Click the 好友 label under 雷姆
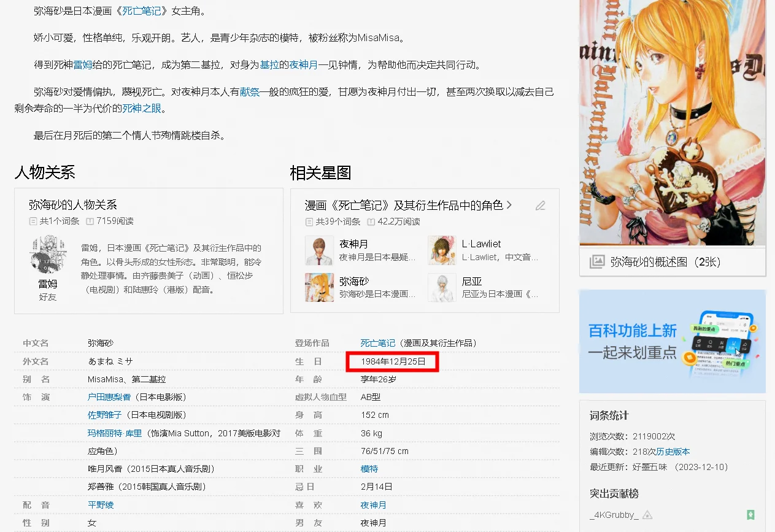The width and height of the screenshot is (775, 532). click(x=48, y=297)
